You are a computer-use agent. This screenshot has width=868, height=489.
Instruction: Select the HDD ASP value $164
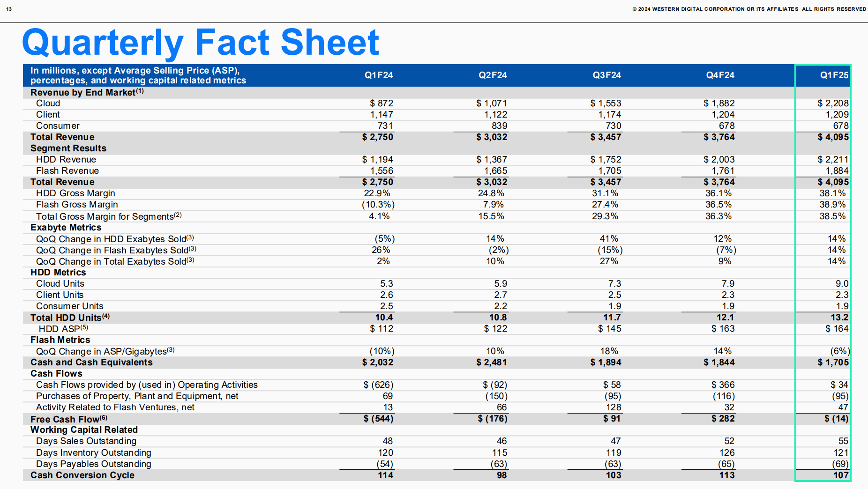(837, 329)
